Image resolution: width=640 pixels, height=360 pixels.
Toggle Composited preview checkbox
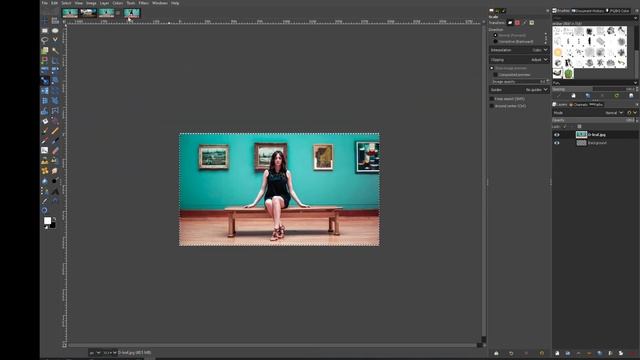pos(496,75)
